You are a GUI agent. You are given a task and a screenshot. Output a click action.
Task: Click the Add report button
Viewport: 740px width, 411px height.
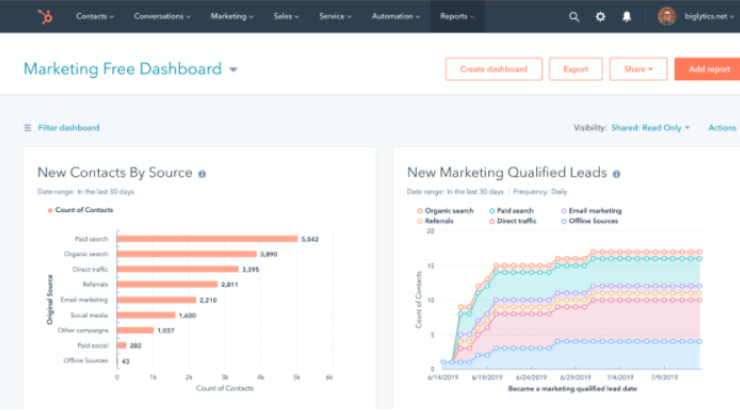(707, 69)
